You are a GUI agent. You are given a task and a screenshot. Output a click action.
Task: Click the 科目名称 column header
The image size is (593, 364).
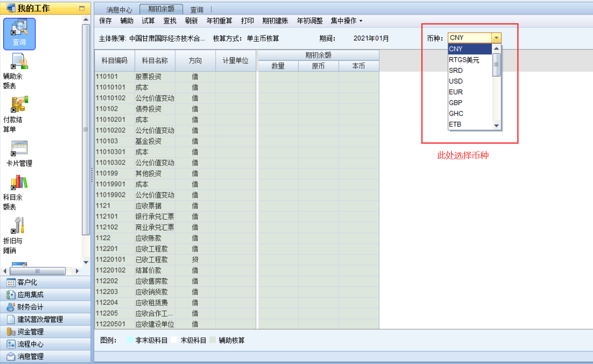(x=155, y=61)
